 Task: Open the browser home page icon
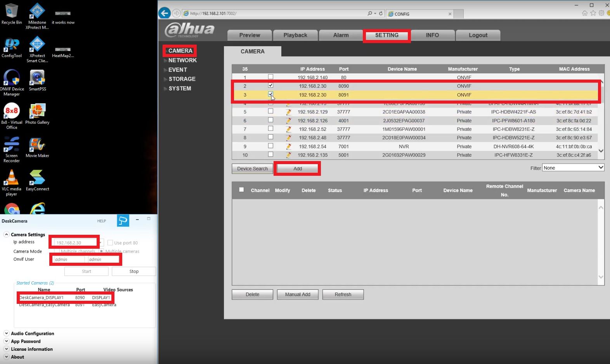[585, 13]
